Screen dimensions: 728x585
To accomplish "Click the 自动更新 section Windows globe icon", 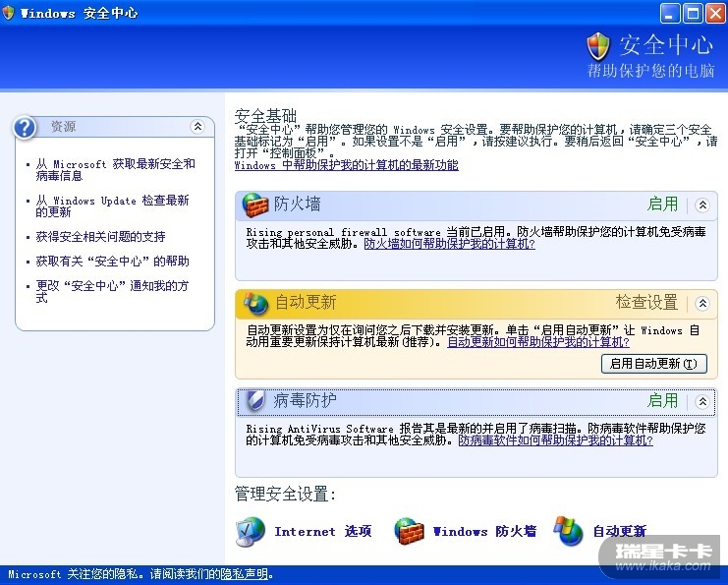I will point(256,304).
